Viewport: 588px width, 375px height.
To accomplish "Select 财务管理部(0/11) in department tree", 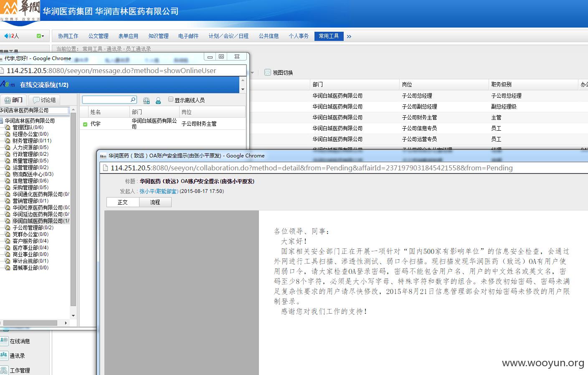I will [x=32, y=141].
